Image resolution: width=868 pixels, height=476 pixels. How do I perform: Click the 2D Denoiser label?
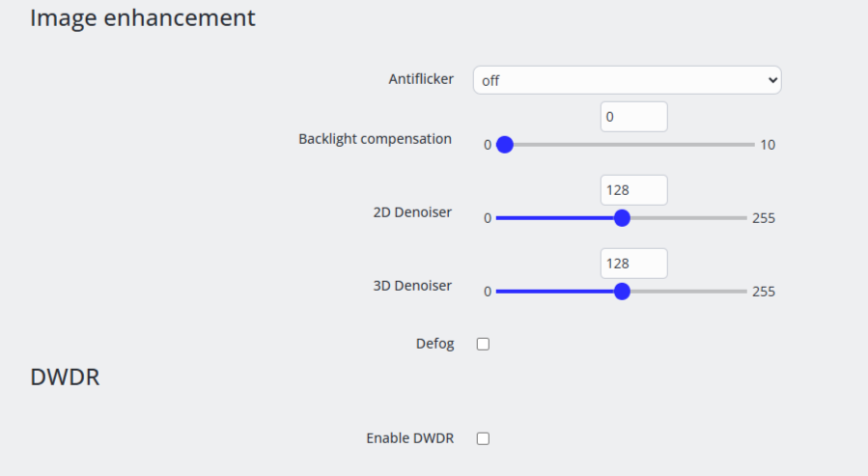point(412,212)
